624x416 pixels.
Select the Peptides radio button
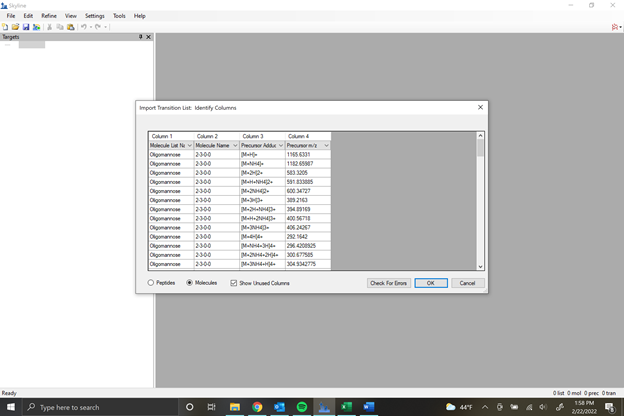(x=152, y=283)
